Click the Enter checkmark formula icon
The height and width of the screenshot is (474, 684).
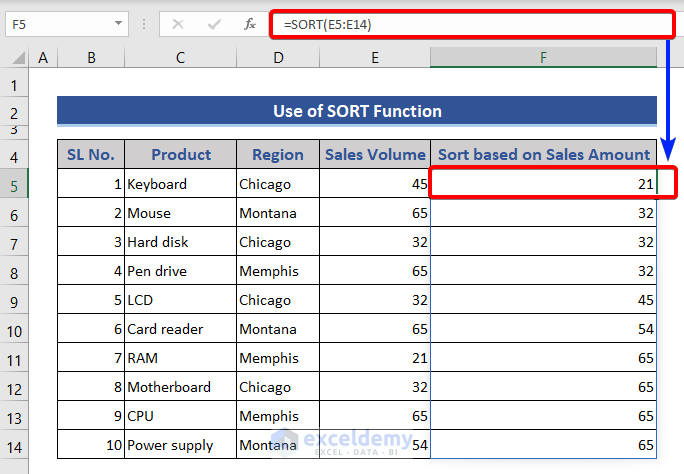[213, 23]
